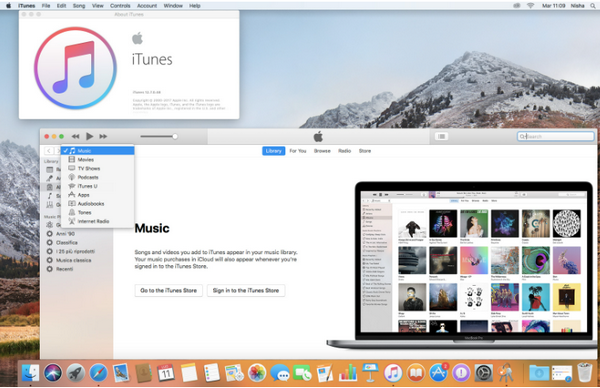Skip back with the rewind button
Viewport: 600px width, 388px height.
75,136
